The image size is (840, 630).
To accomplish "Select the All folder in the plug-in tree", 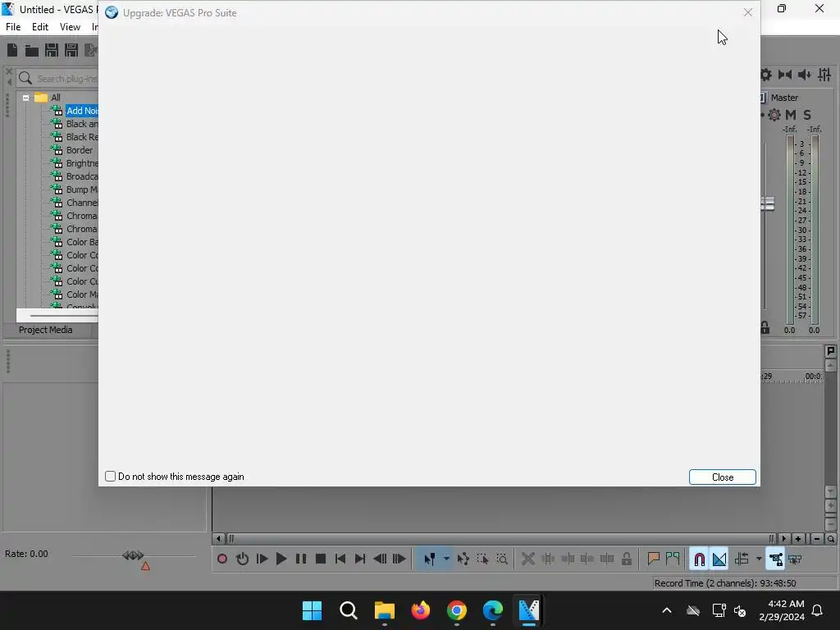I will (56, 98).
